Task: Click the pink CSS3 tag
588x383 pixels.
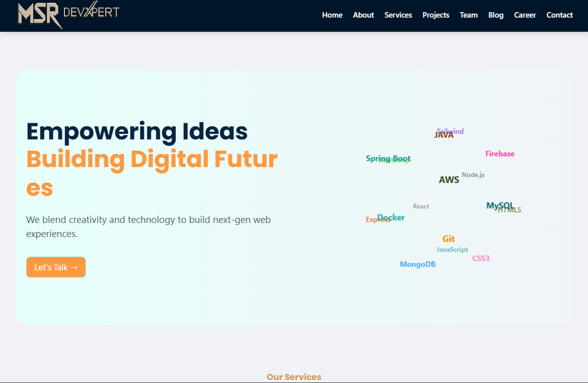Action: click(481, 259)
